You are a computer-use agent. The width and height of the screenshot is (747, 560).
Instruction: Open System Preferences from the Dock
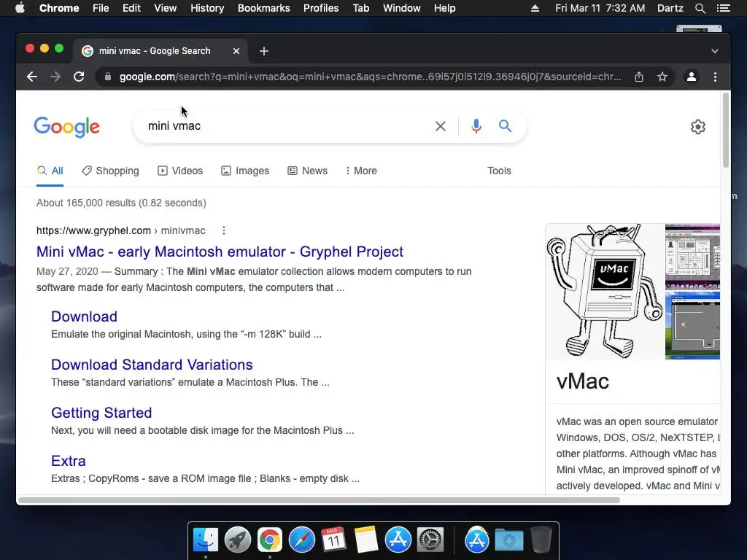pos(430,540)
